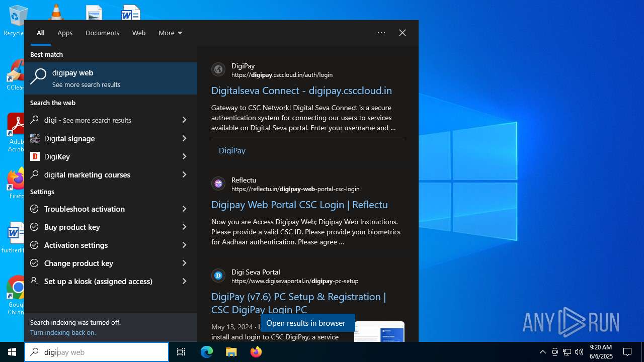
Task: Open Task View in the taskbar
Action: pyautogui.click(x=181, y=352)
